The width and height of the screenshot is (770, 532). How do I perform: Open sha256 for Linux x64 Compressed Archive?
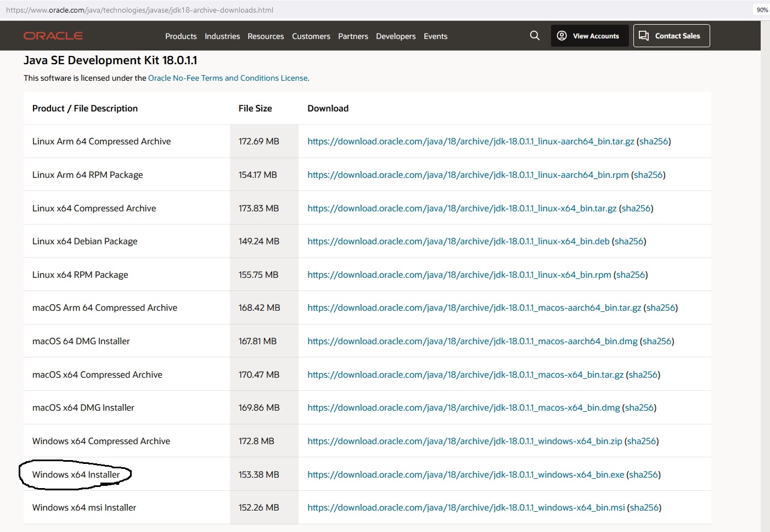coord(636,209)
